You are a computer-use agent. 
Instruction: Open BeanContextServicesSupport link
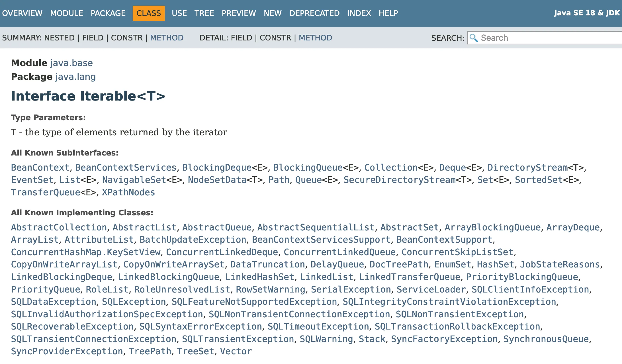[321, 240]
